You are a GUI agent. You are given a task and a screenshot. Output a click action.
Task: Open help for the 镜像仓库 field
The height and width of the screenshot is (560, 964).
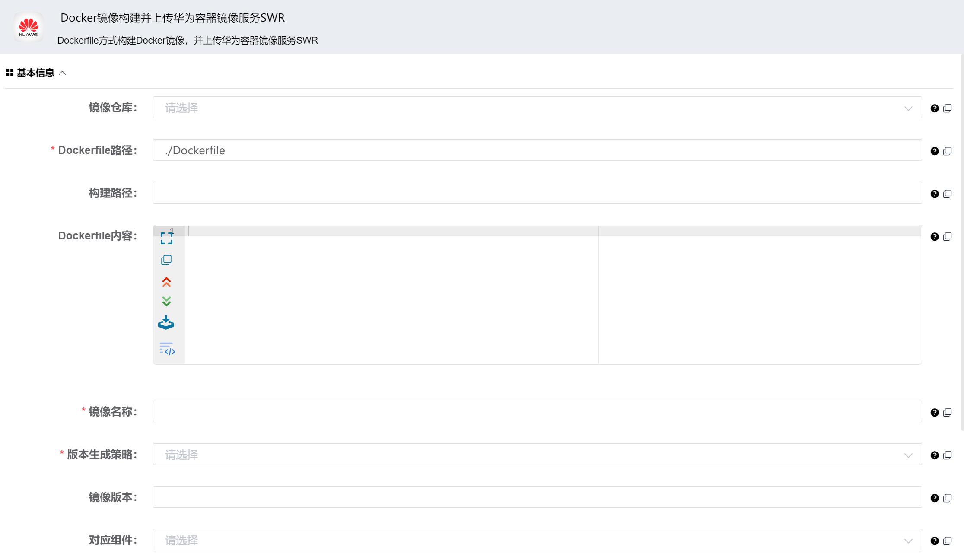click(x=935, y=108)
